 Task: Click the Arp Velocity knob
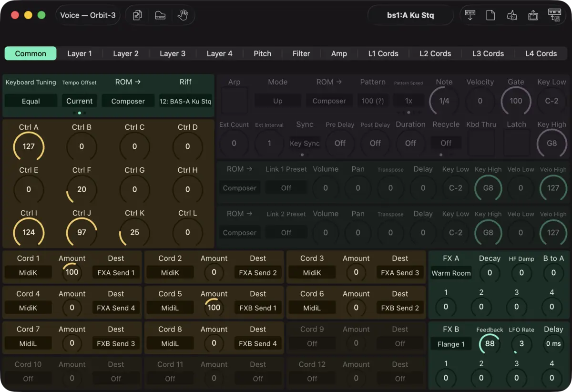click(x=480, y=101)
